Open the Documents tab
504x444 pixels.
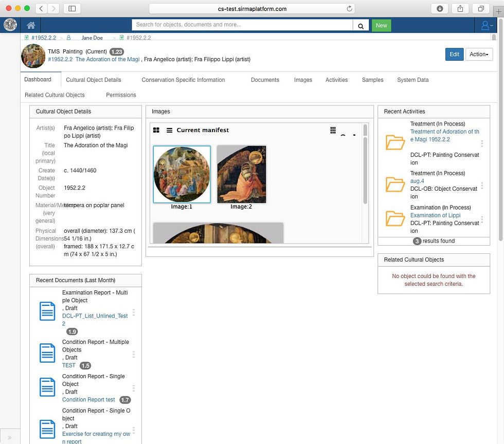coord(265,80)
